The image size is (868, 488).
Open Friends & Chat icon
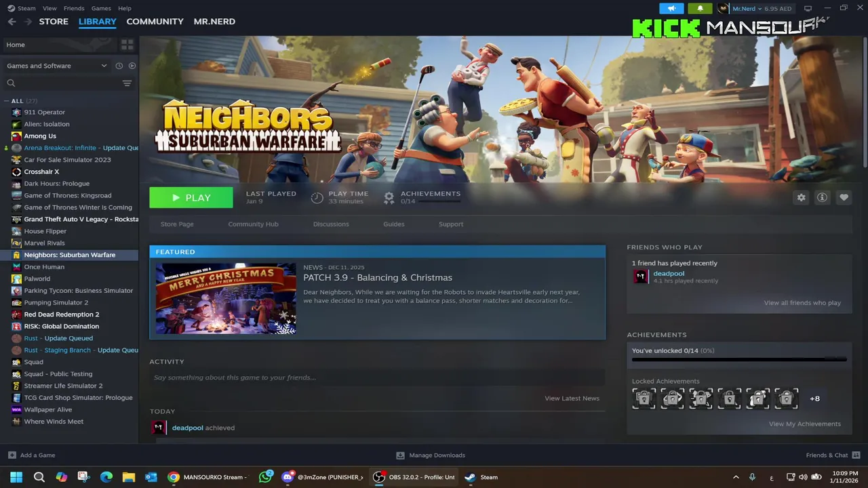click(x=856, y=455)
